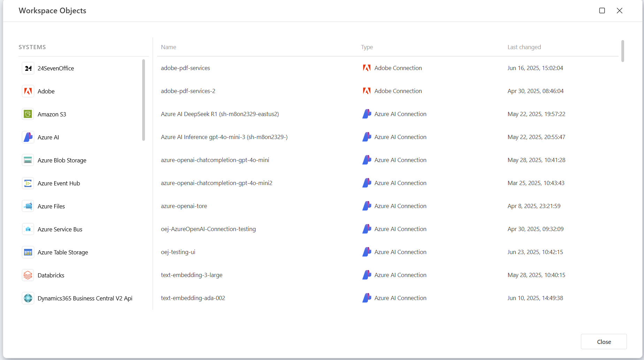
Task: Open text-embedding-3-large connection entry
Action: click(x=191, y=275)
